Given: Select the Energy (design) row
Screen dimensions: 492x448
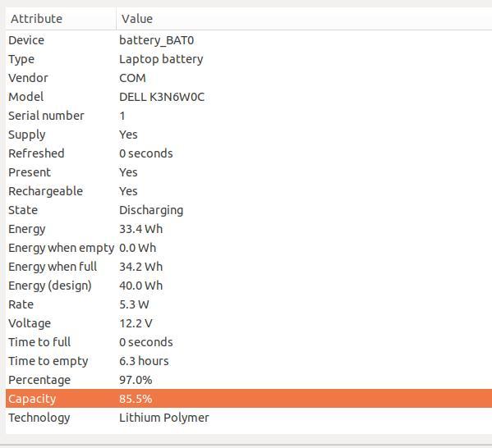Looking at the screenshot, I should point(249,286).
